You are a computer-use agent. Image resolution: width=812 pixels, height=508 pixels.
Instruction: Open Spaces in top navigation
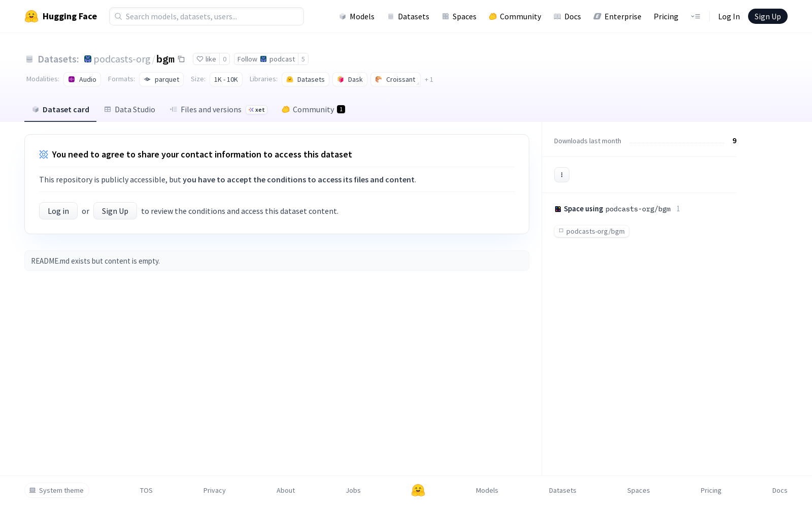tap(459, 16)
